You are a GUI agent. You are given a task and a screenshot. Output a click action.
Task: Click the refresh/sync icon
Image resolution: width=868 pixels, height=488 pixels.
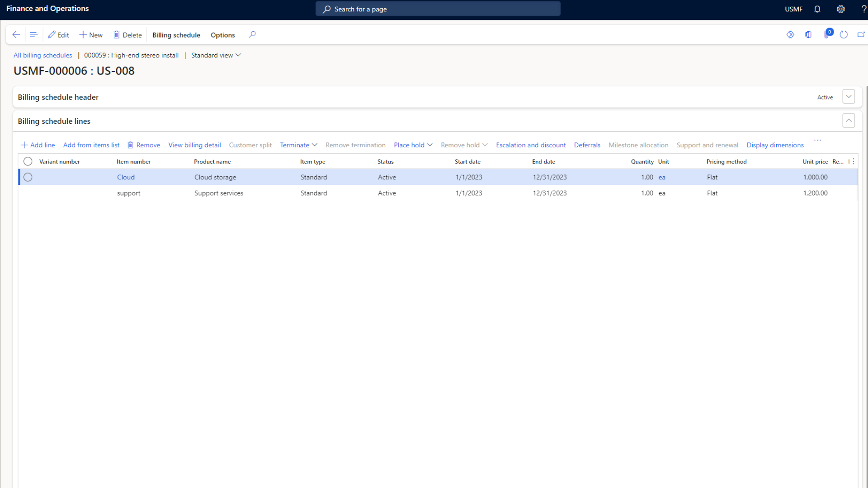[x=844, y=34]
